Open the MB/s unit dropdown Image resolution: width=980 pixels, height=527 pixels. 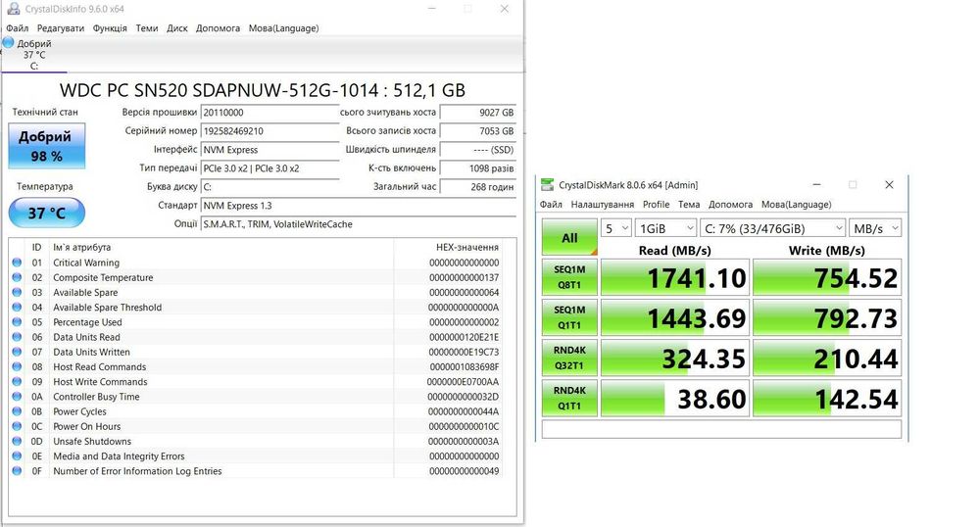click(x=875, y=228)
